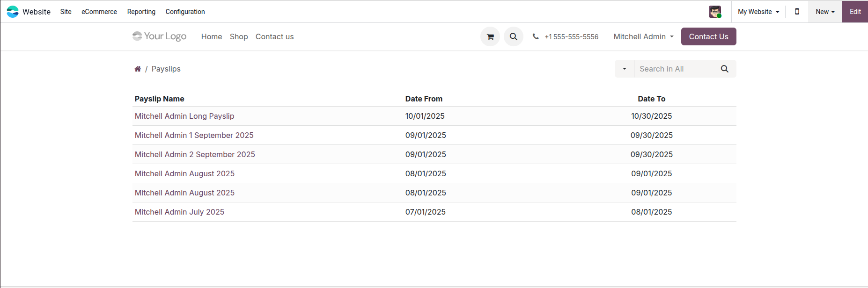Go to the Home page link

tap(212, 36)
